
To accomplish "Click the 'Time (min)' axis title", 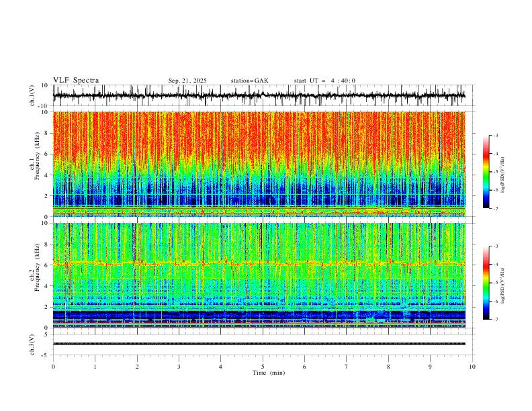I will (x=269, y=373).
